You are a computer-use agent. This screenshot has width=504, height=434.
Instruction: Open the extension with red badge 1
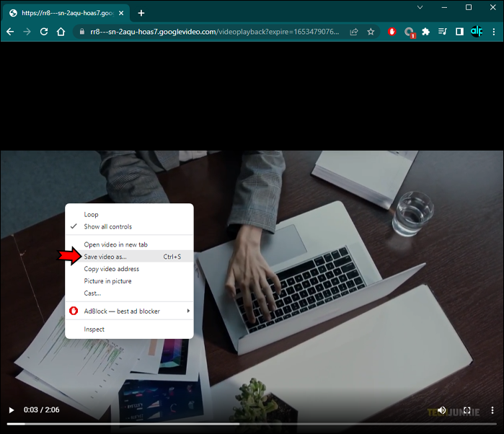[409, 32]
